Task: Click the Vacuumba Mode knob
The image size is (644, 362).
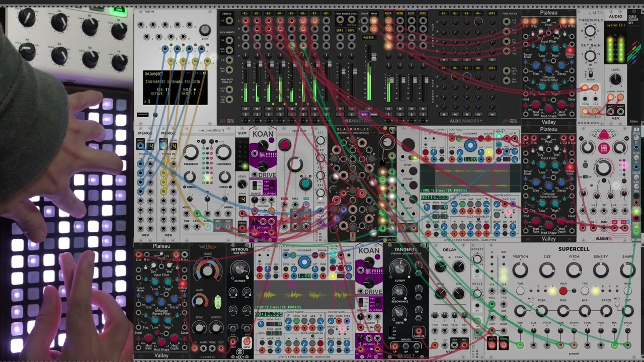Action: point(207,271)
